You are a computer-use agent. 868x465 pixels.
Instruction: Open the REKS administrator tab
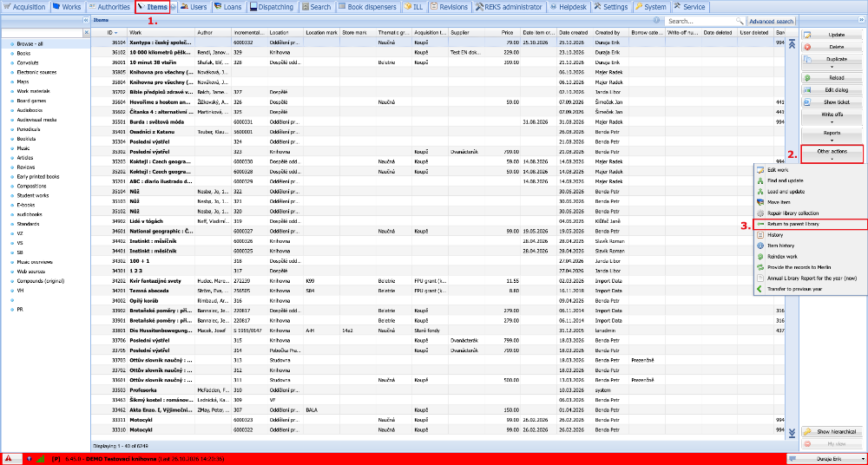tap(510, 7)
